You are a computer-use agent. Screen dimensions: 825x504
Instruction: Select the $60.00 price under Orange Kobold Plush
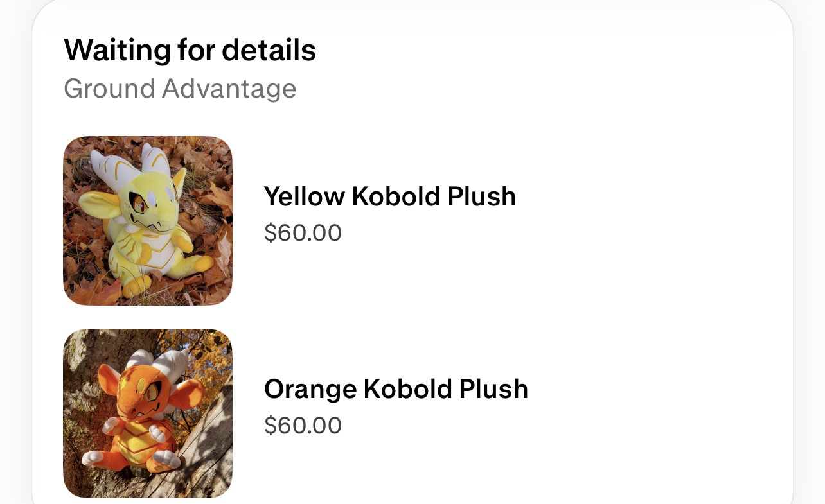click(x=303, y=426)
